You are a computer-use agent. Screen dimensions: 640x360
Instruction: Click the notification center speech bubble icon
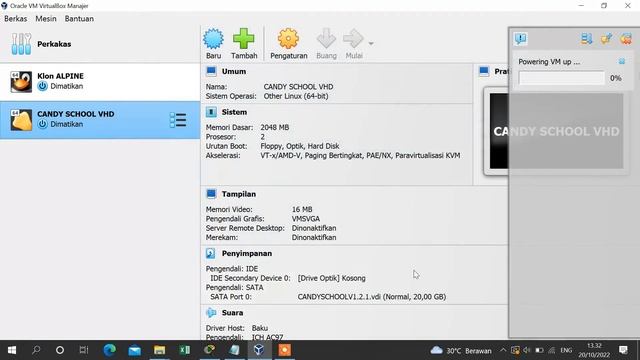point(520,39)
